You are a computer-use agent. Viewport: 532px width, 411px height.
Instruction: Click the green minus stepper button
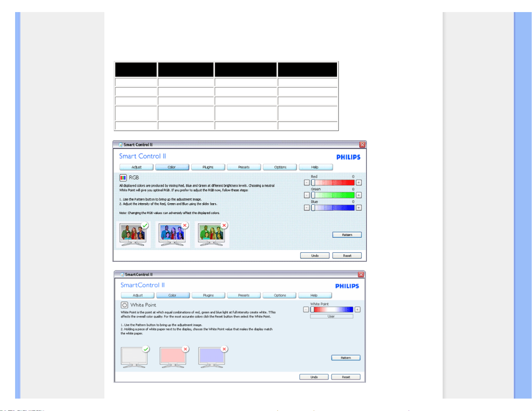(307, 195)
